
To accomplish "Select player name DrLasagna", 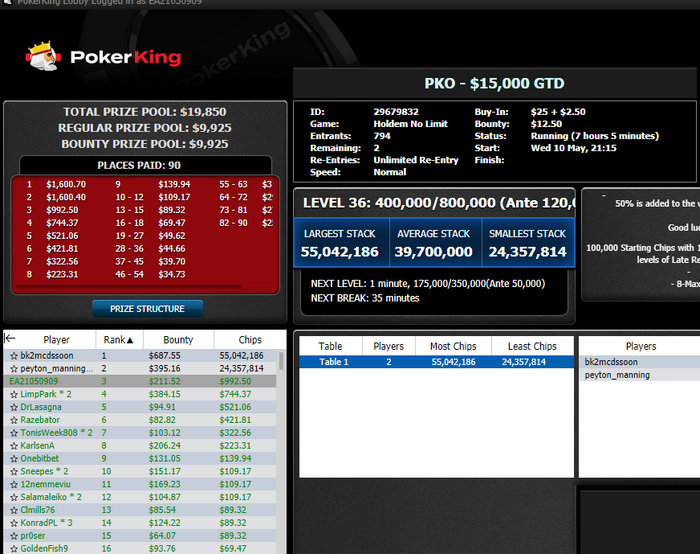I will pyautogui.click(x=41, y=407).
